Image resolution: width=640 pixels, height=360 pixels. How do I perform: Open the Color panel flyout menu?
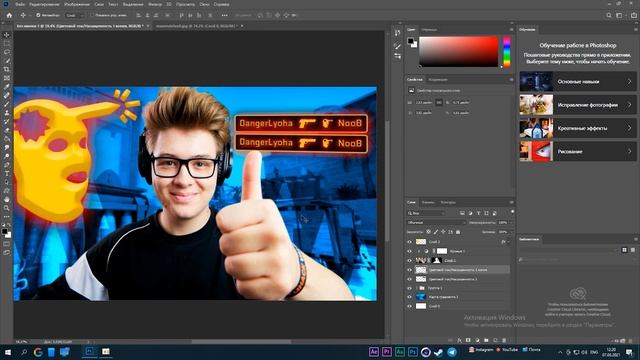[511, 29]
